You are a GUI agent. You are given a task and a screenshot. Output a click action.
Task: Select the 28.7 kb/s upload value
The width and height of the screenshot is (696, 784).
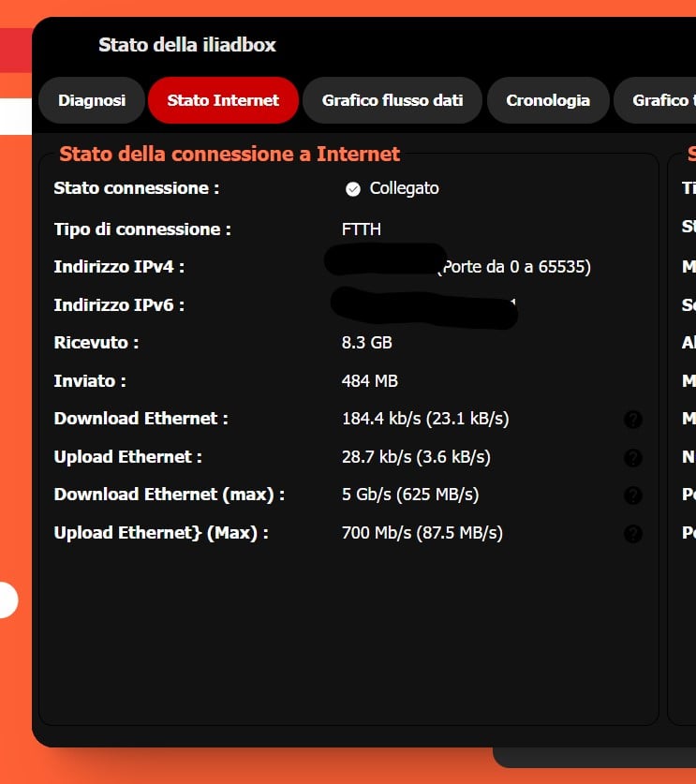pos(416,457)
